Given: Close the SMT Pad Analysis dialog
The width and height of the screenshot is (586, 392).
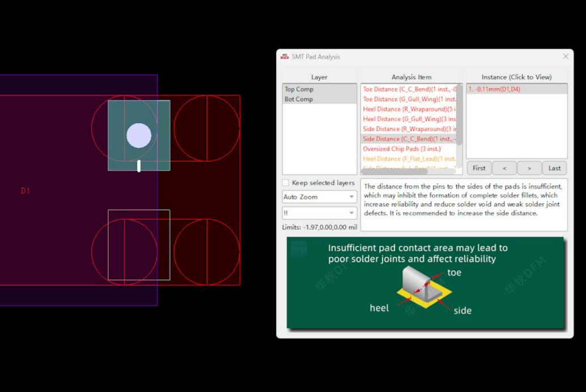Looking at the screenshot, I should (x=565, y=57).
